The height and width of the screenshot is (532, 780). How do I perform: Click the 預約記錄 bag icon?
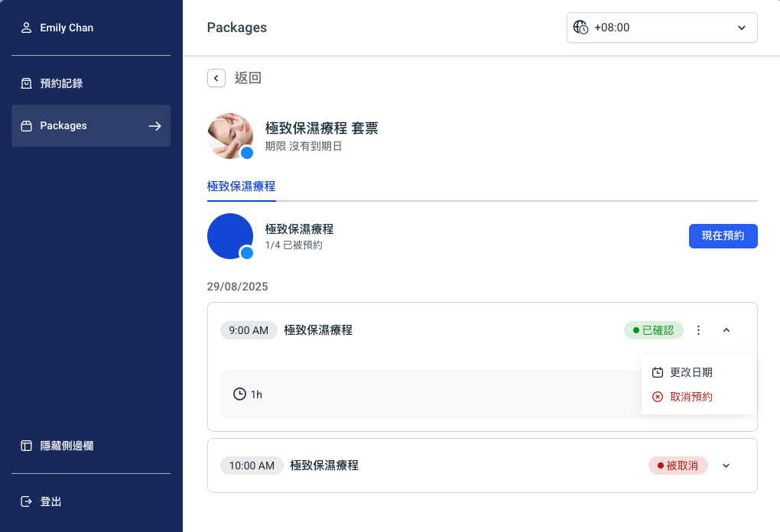(x=26, y=83)
